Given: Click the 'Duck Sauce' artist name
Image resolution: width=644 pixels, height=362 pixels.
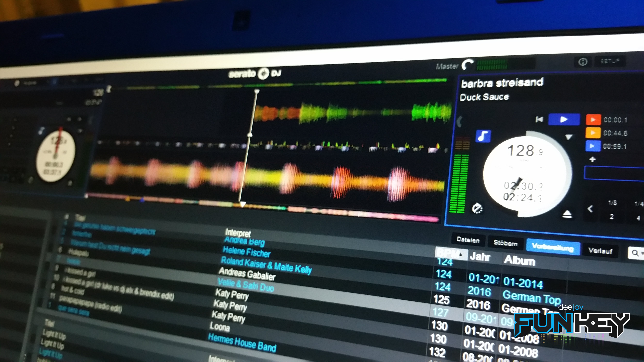Looking at the screenshot, I should (484, 97).
